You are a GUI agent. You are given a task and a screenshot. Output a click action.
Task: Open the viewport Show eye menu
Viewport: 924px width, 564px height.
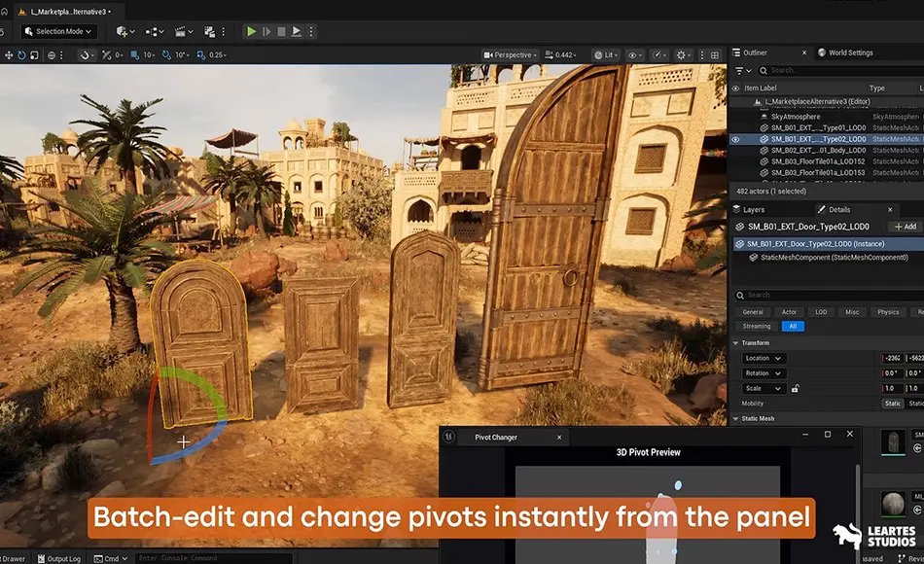pos(635,54)
